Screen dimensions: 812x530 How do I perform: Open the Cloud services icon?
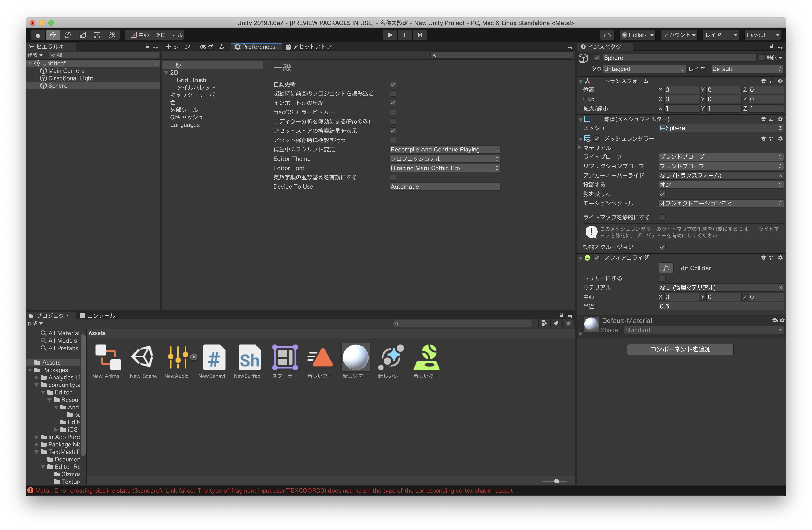coord(607,35)
